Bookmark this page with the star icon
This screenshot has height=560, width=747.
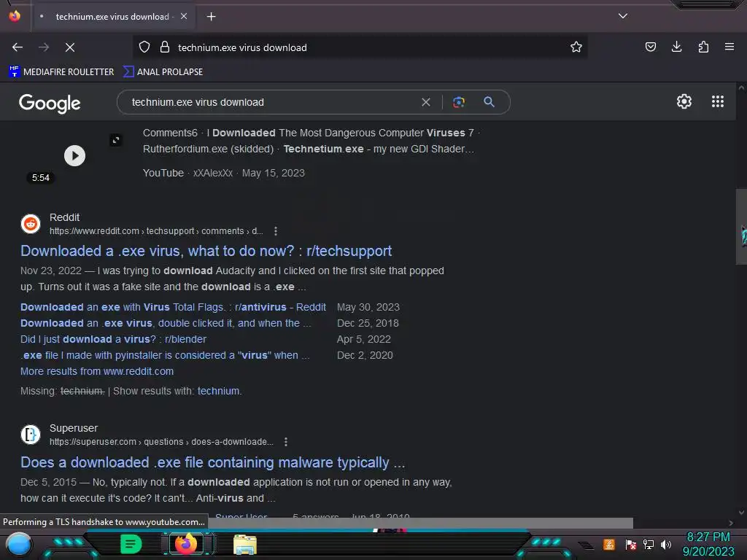point(576,47)
